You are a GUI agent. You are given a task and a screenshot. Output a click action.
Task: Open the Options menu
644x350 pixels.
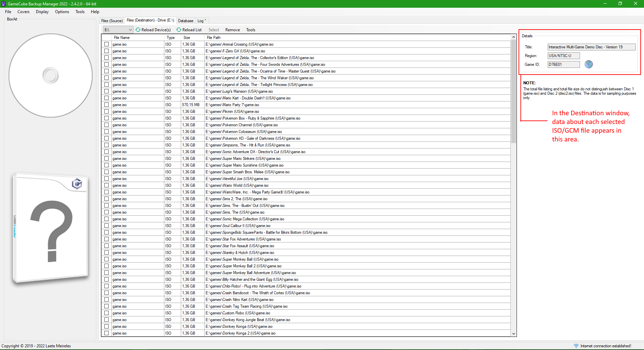(62, 12)
